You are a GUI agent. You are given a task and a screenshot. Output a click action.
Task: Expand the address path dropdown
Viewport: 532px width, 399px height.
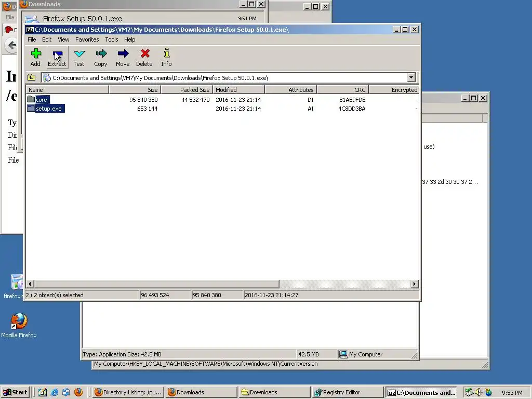pyautogui.click(x=411, y=78)
